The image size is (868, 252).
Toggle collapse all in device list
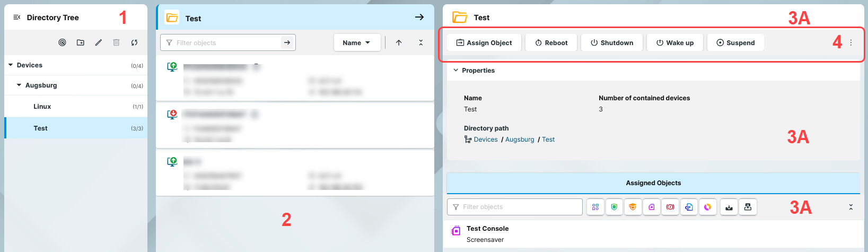(421, 43)
